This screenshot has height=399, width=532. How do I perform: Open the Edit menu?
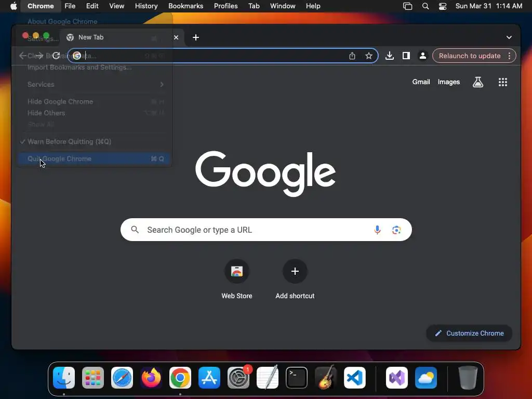pos(92,6)
